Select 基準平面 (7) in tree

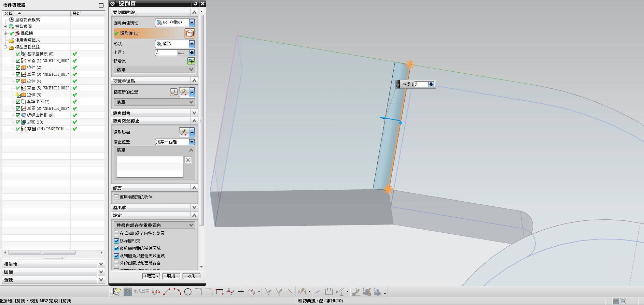point(38,102)
